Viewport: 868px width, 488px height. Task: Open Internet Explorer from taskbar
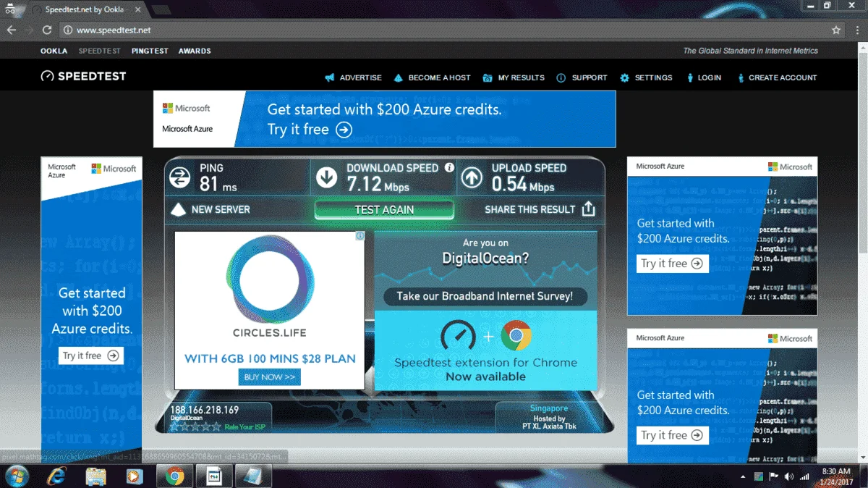coord(56,476)
